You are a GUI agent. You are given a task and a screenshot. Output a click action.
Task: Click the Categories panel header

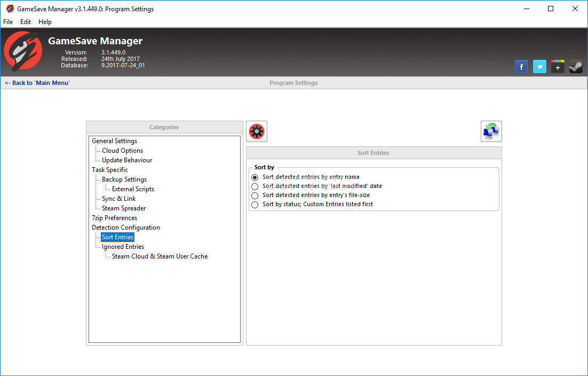pos(164,127)
